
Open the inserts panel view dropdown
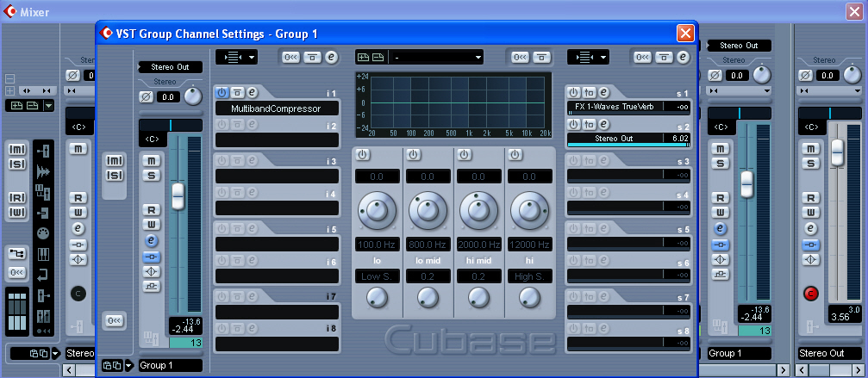click(x=236, y=57)
